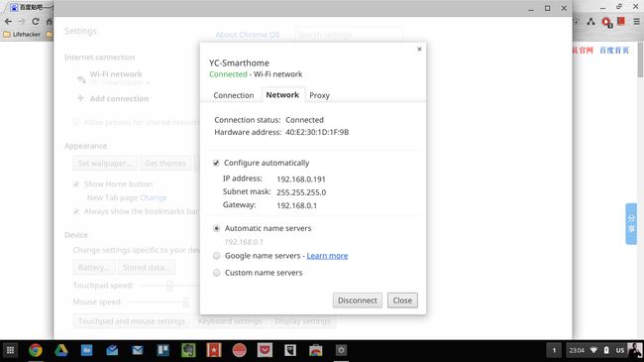This screenshot has height=362, width=644.
Task: Open the red round app in the shelf
Action: point(239,350)
